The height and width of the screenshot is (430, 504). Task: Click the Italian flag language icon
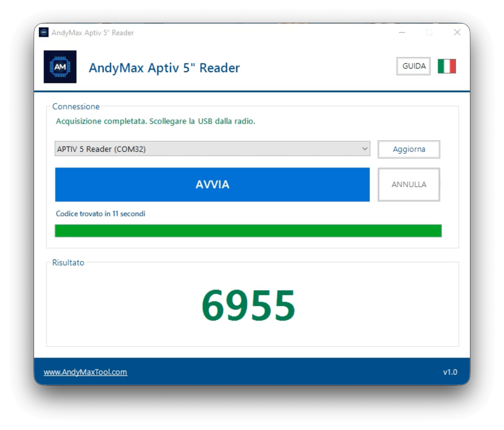tap(447, 66)
